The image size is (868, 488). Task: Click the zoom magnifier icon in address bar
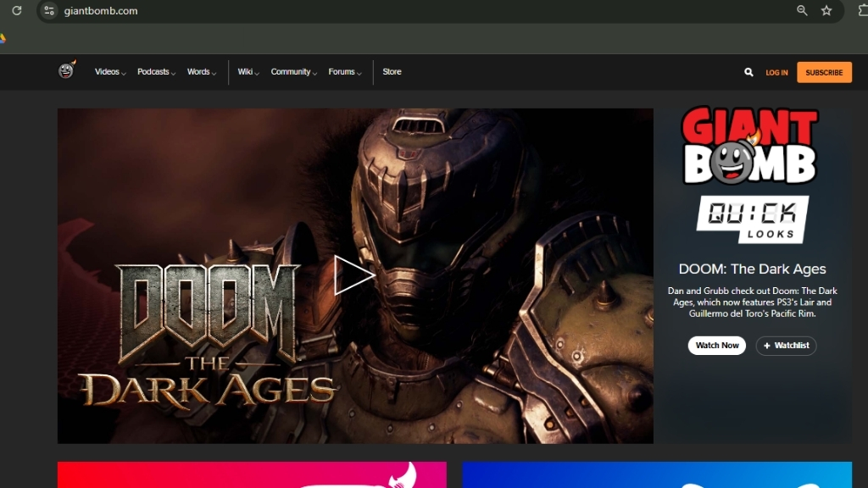click(x=802, y=10)
